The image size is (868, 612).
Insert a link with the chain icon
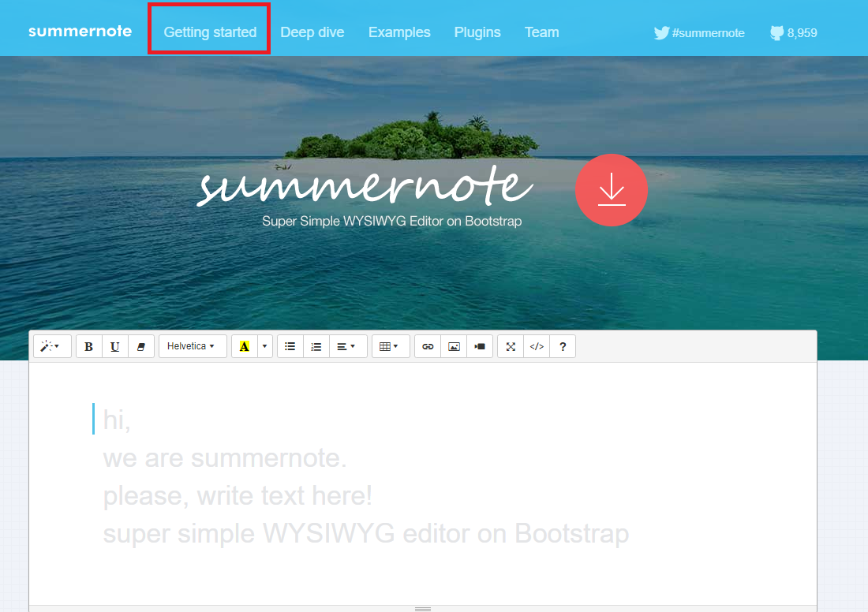[x=428, y=346]
